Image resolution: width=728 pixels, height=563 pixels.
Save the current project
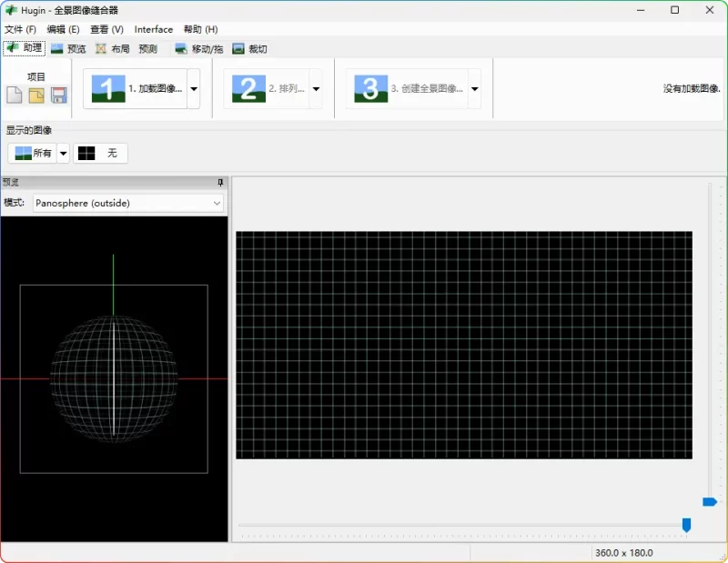pos(59,94)
